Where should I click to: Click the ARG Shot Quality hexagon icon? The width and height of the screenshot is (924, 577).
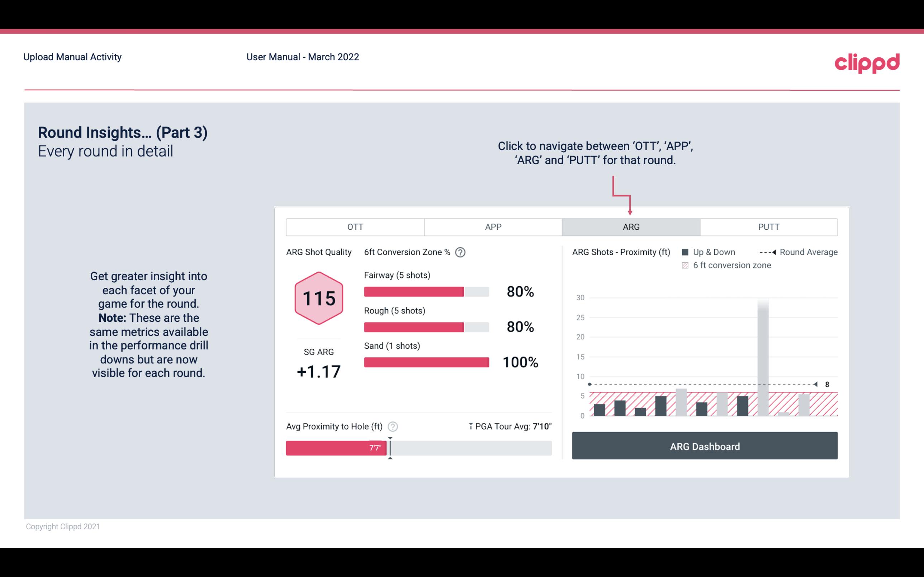click(318, 299)
